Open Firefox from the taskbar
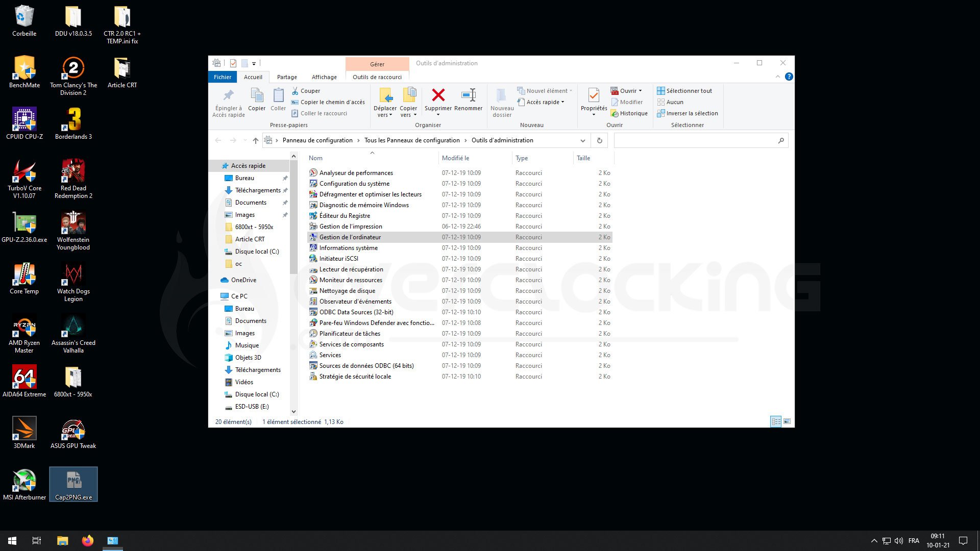980x551 pixels. tap(88, 541)
